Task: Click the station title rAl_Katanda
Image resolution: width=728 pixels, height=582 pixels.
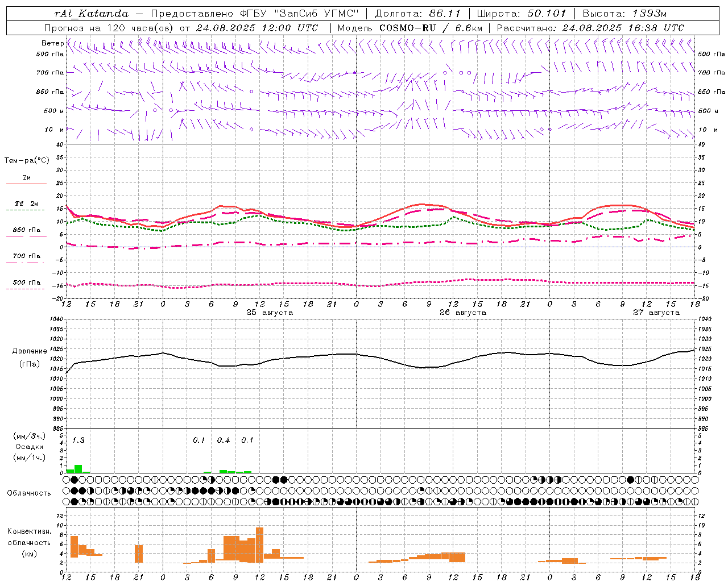Action: [x=92, y=14]
